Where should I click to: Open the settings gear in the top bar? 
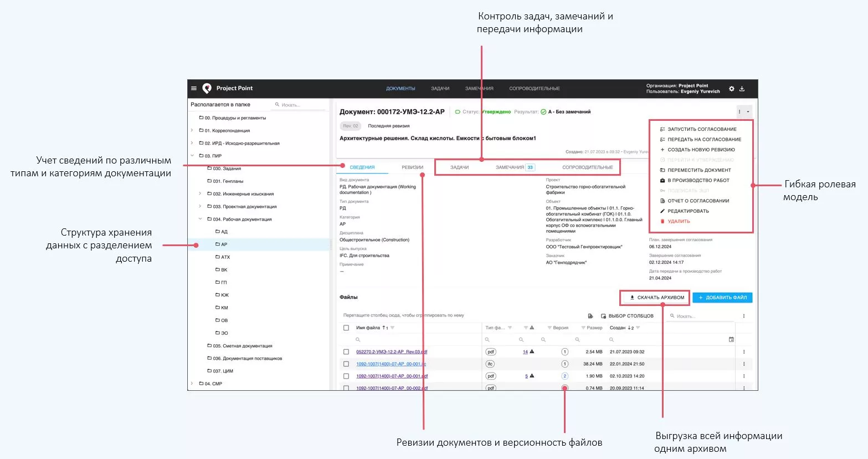(x=732, y=89)
